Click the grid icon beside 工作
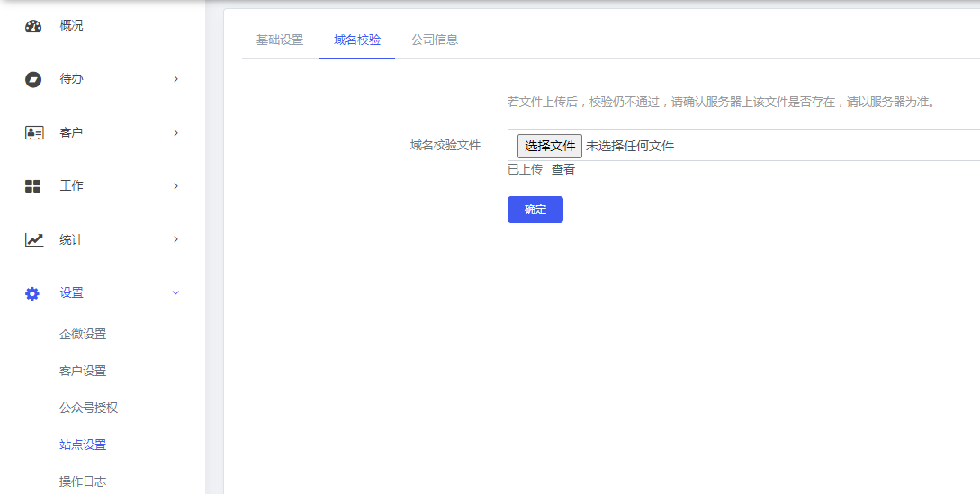The height and width of the screenshot is (494, 980). point(33,186)
